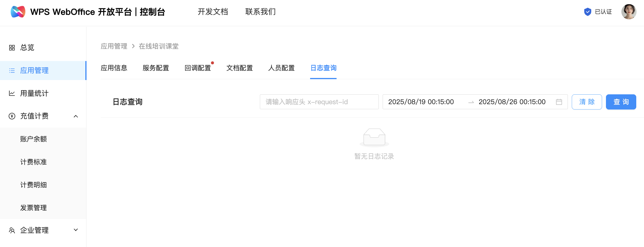This screenshot has height=247, width=644.
Task: Switch to the 服务配置 tab
Action: 156,68
